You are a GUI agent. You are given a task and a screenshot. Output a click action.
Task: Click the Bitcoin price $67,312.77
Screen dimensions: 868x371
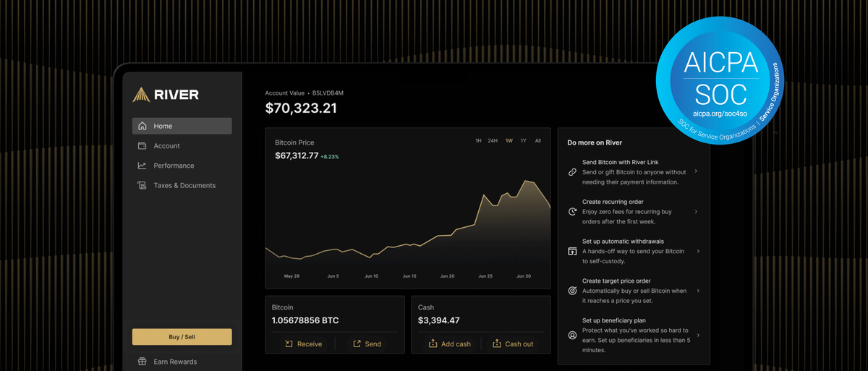click(x=297, y=155)
